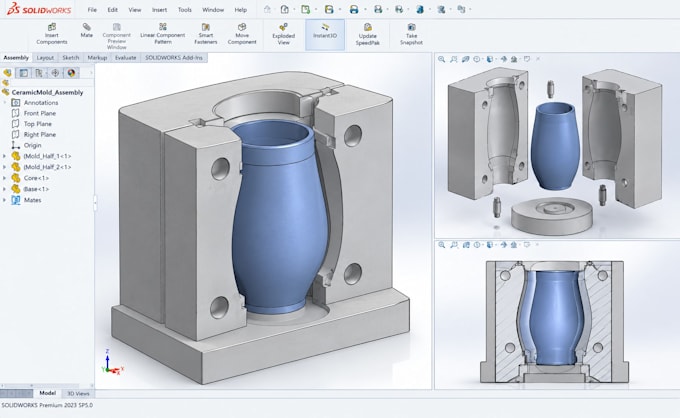Switch to the Layout tab
Screen dimensions: 680x418
click(x=45, y=58)
